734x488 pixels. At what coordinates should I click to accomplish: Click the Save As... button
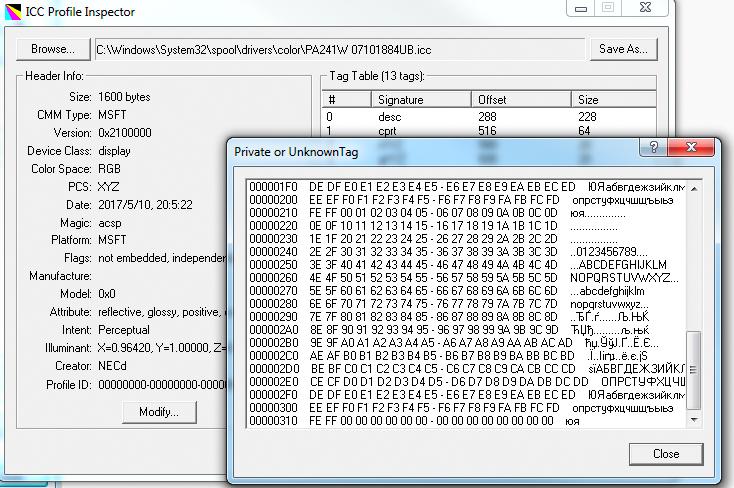pyautogui.click(x=623, y=49)
